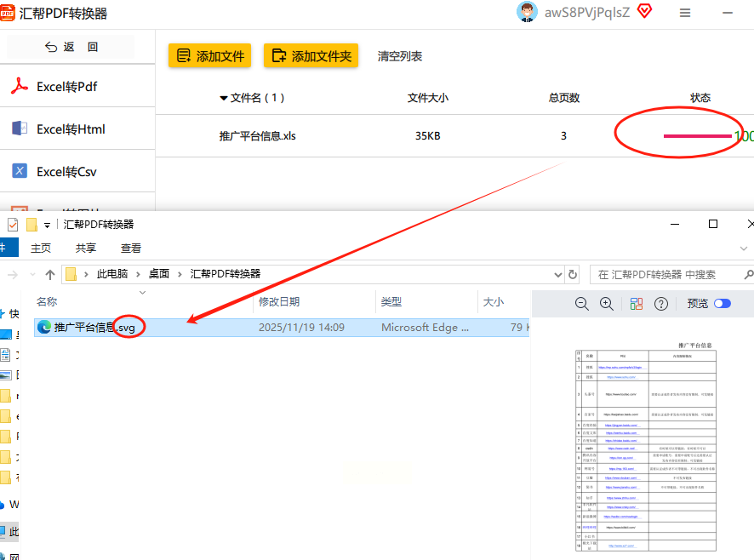Click 桌面 in the address breadcrumb
Screen dimensions: 754x560
tap(158, 274)
